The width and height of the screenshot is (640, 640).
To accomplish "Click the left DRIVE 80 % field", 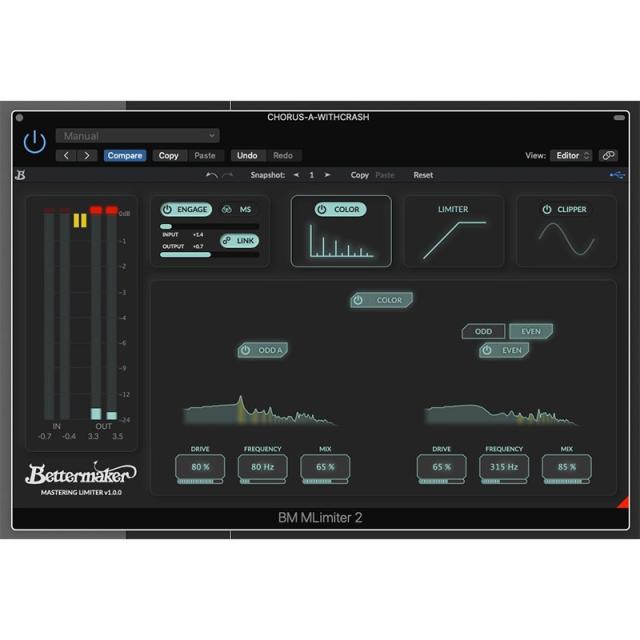I will (200, 469).
